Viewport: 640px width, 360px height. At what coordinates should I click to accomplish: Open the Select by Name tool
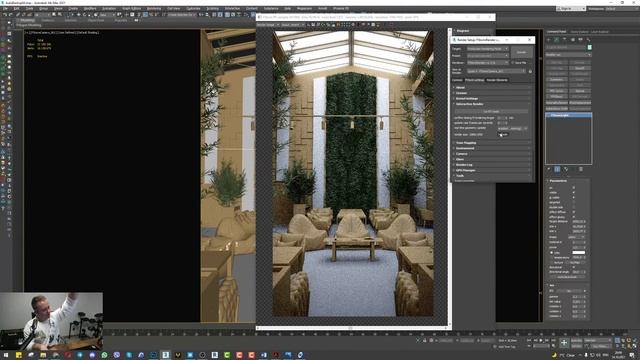pos(60,15)
